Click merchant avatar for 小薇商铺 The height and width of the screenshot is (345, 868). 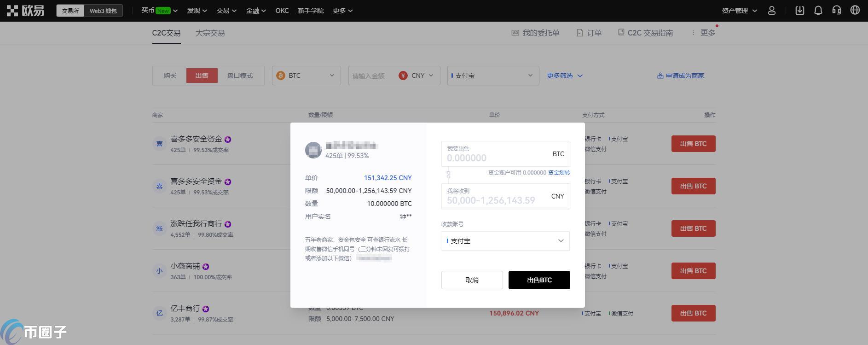[x=159, y=271]
